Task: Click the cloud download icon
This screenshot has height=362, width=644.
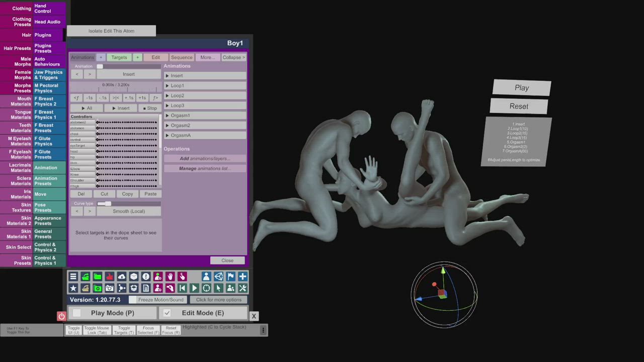Action: pyautogui.click(x=122, y=277)
